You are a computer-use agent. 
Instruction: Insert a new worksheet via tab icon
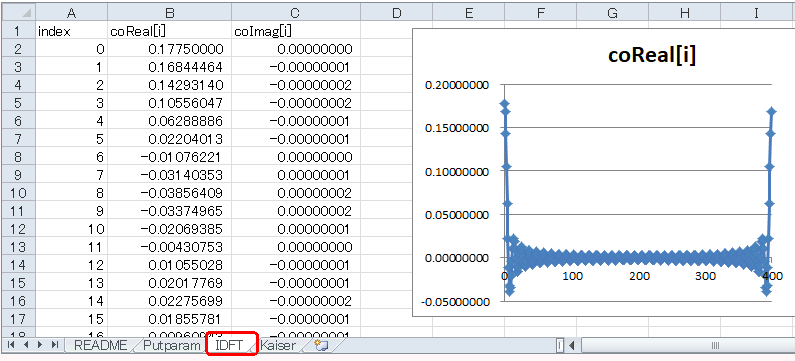point(321,346)
